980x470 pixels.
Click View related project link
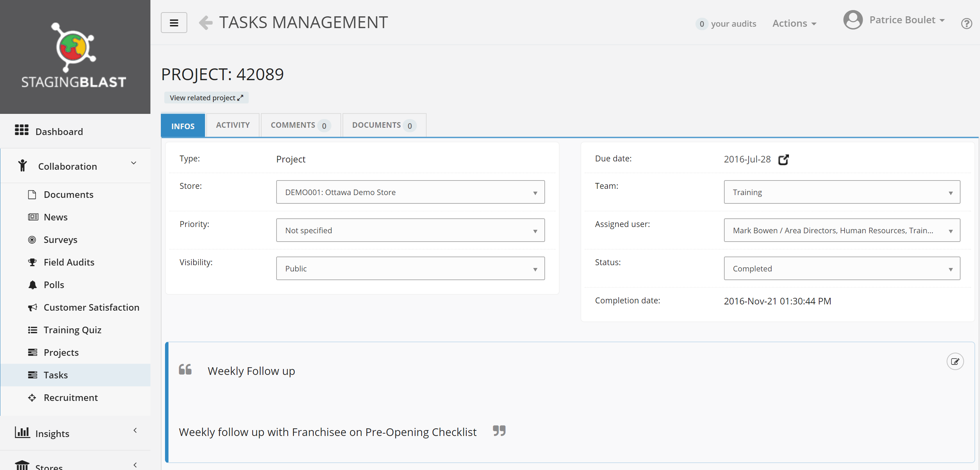click(206, 98)
